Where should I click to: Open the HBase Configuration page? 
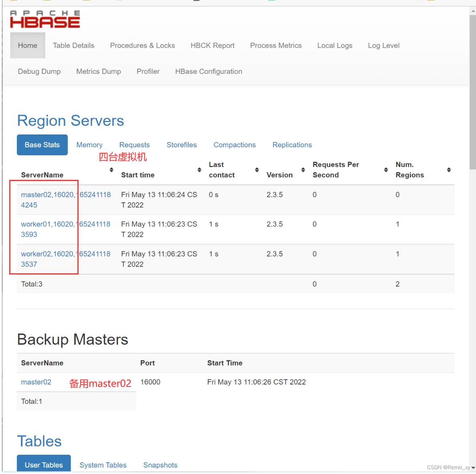[x=209, y=71]
